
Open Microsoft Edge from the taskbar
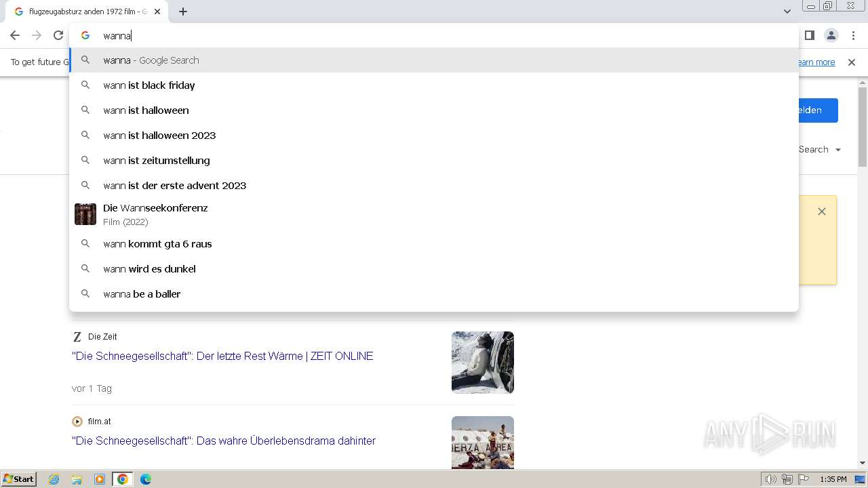[146, 479]
